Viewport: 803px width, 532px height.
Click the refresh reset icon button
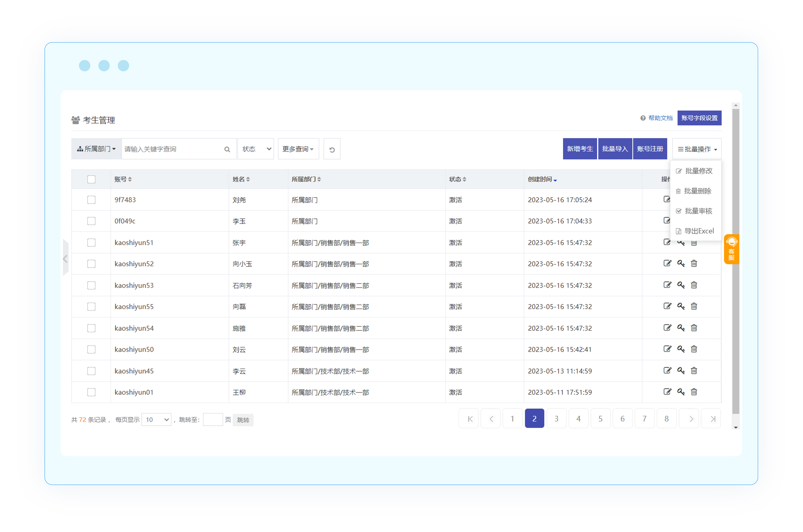pos(332,149)
